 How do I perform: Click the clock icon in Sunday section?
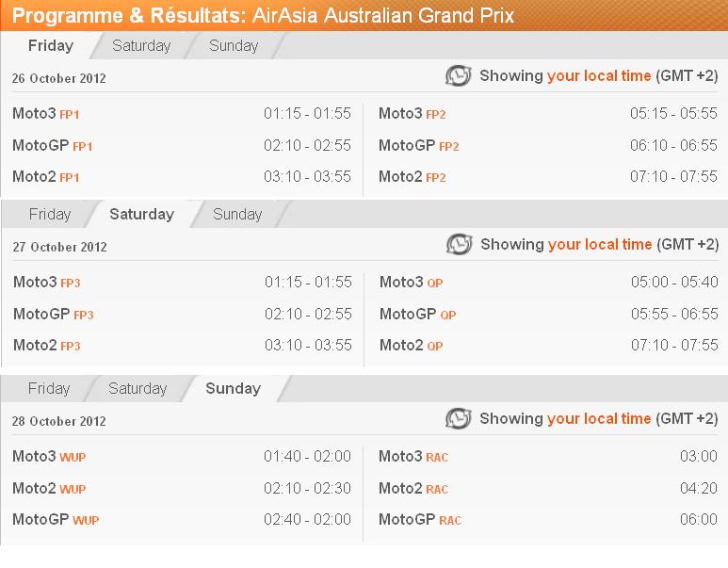pos(459,418)
